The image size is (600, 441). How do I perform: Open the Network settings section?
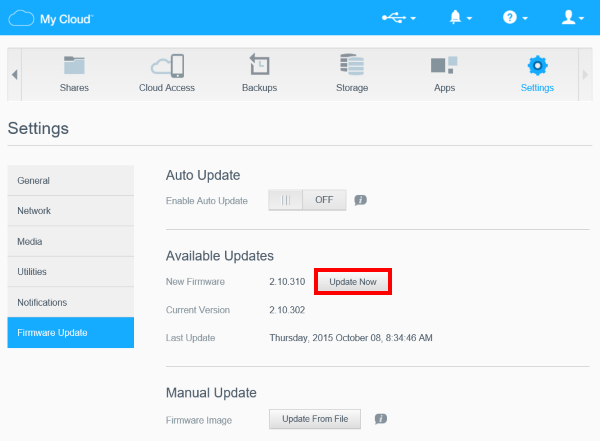pos(71,211)
